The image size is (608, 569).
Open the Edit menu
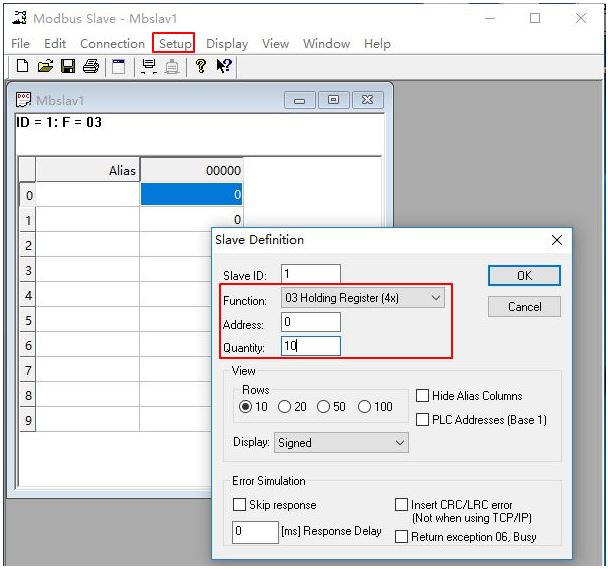(x=55, y=43)
